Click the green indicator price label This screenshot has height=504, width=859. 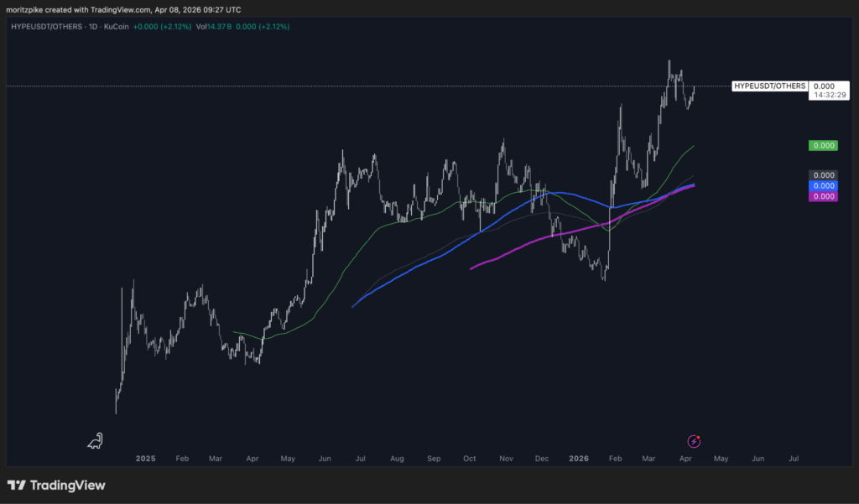823,145
